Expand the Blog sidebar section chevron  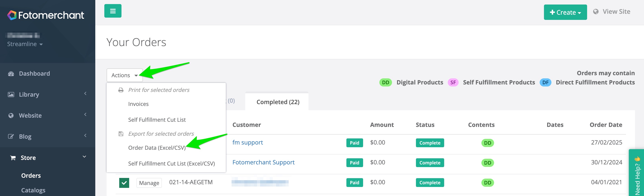click(x=85, y=135)
